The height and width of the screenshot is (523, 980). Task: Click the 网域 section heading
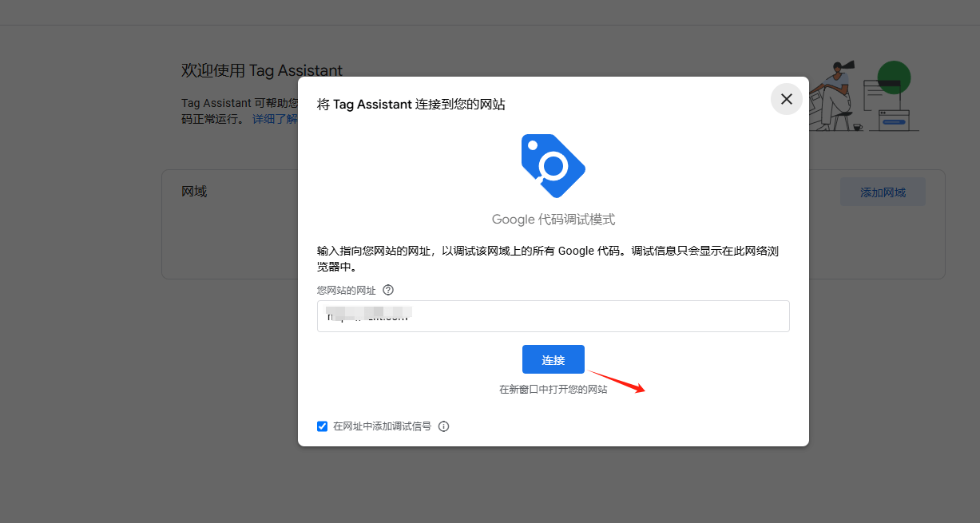tap(194, 192)
